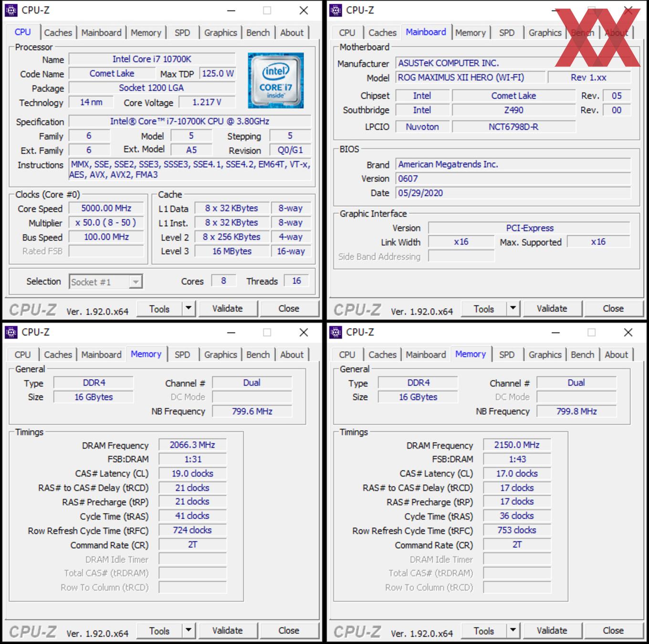Open the Socket #1 selection dropdown
The image size is (649, 644).
(x=136, y=282)
